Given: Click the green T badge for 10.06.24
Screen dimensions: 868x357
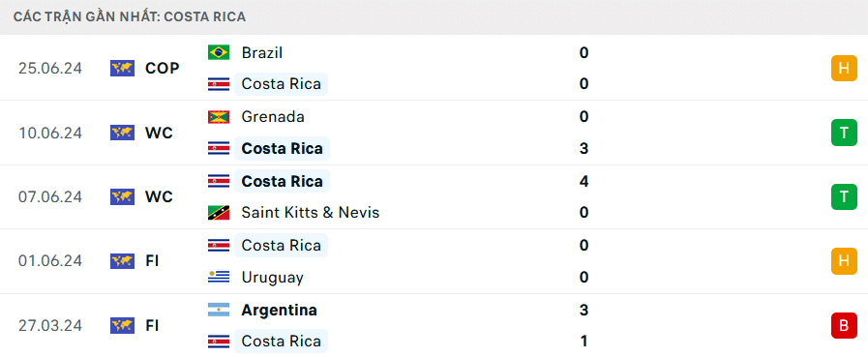Looking at the screenshot, I should pyautogui.click(x=844, y=133).
